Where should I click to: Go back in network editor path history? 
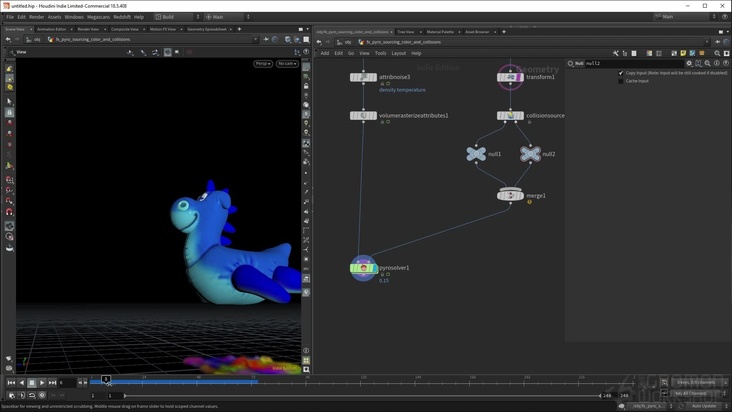click(x=319, y=42)
